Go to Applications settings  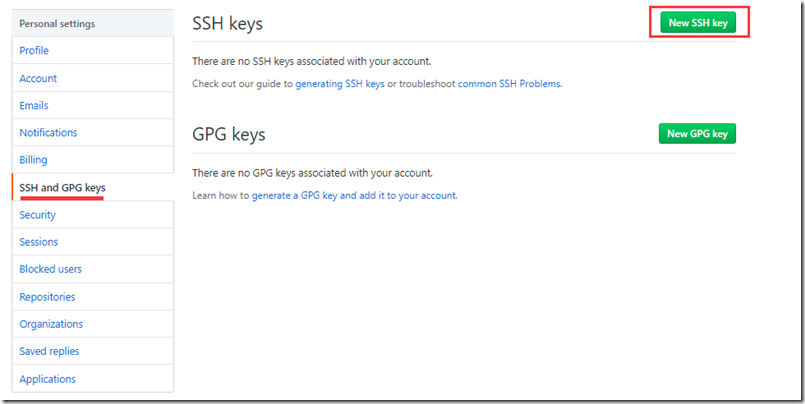point(47,379)
